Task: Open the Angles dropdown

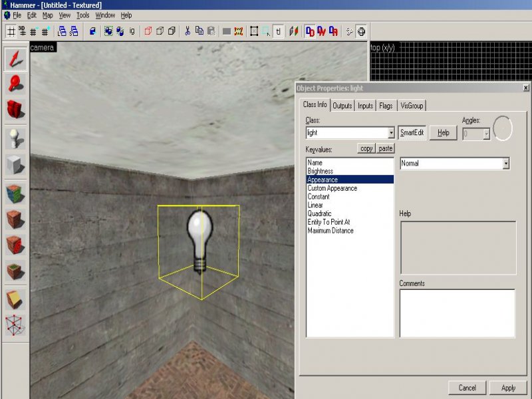Action: pos(486,134)
